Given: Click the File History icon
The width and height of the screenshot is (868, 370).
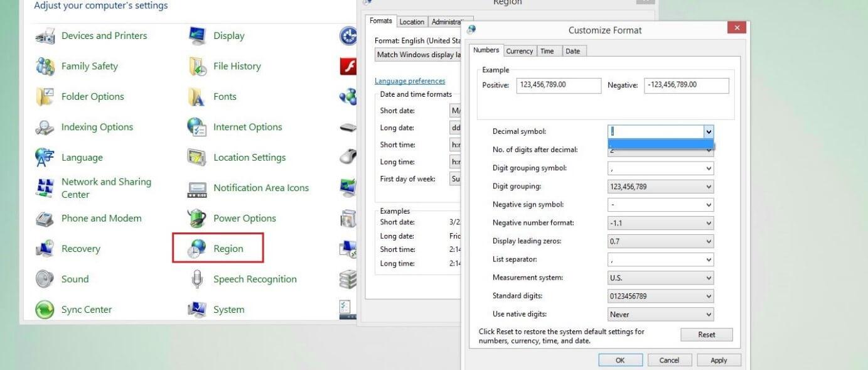Looking at the screenshot, I should point(196,67).
